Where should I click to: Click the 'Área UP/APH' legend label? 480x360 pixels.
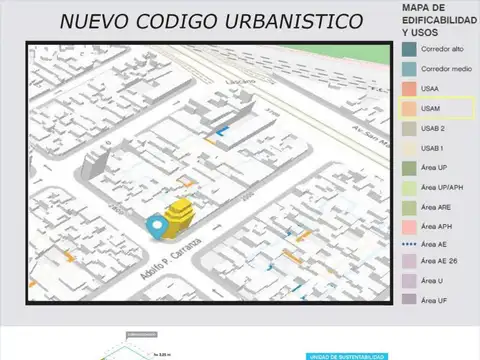pos(442,187)
